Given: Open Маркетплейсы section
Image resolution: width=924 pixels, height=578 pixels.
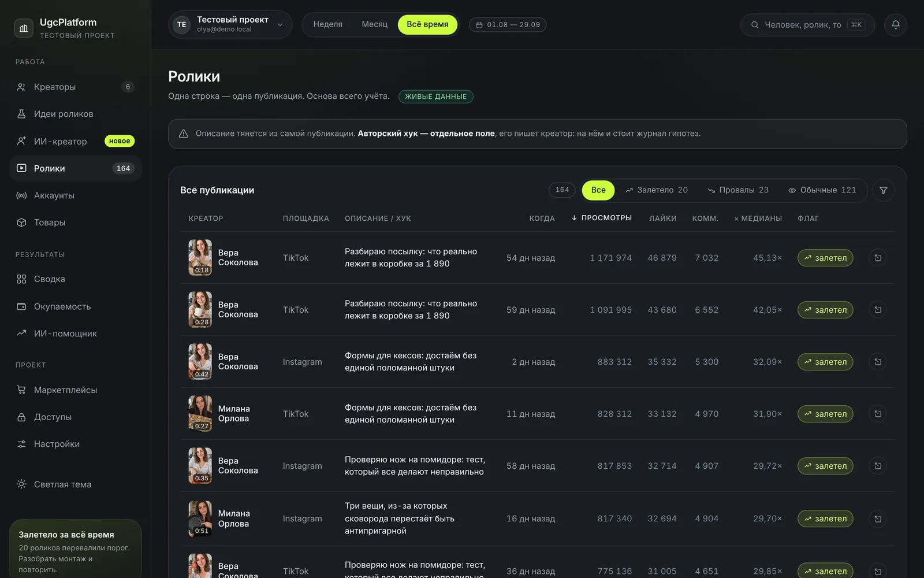Looking at the screenshot, I should (76, 390).
